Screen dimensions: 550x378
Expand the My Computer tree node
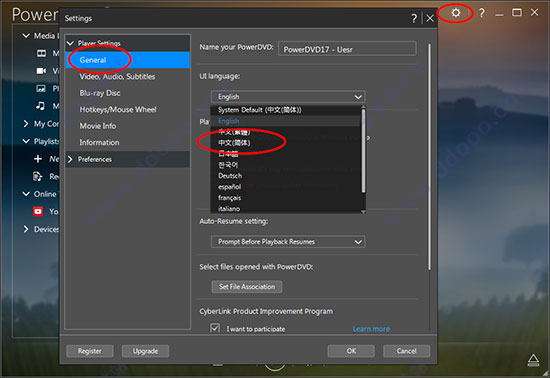coord(26,123)
